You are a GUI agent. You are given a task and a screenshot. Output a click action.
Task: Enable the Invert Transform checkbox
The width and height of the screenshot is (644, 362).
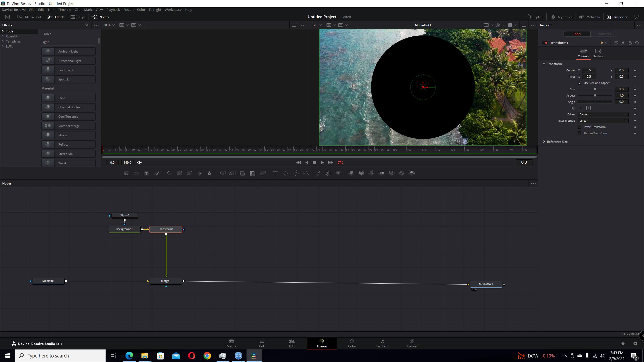580,127
